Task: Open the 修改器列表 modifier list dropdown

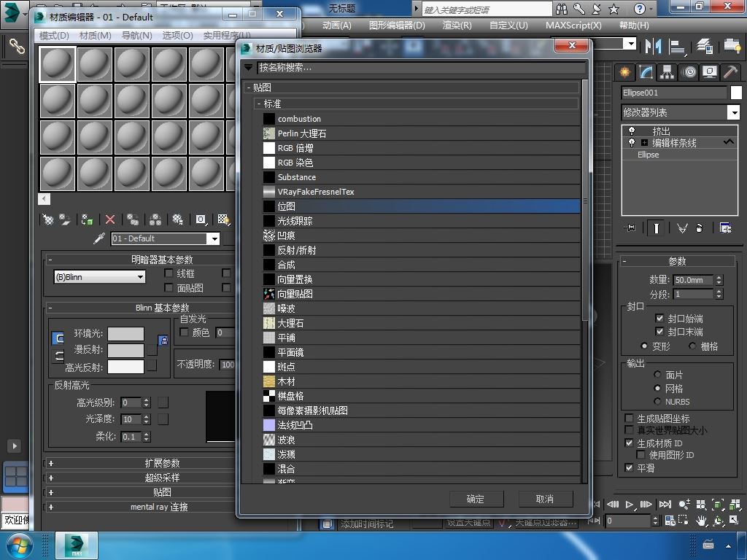Action: pos(734,112)
